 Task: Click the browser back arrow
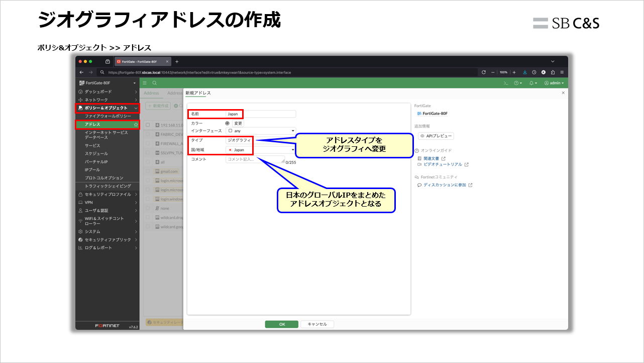(82, 72)
